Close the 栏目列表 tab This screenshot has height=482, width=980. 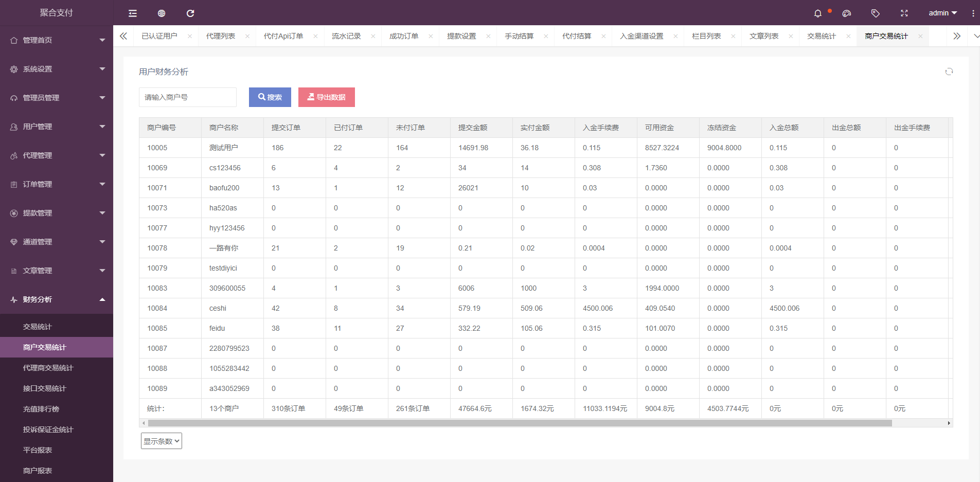733,36
